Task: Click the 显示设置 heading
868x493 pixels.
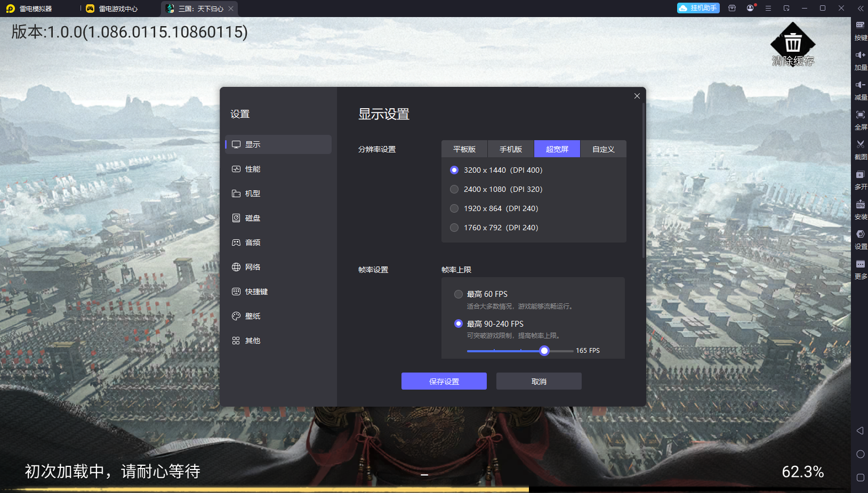Action: pyautogui.click(x=384, y=114)
